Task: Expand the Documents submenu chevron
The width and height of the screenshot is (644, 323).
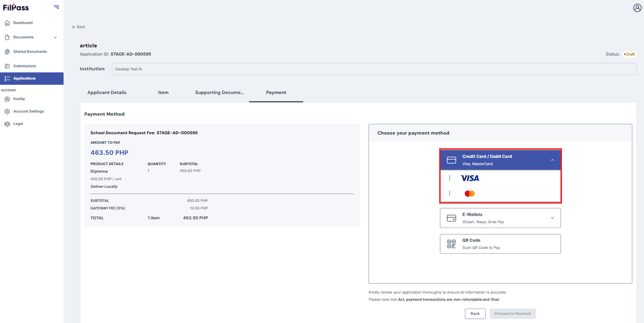Action: tap(55, 38)
